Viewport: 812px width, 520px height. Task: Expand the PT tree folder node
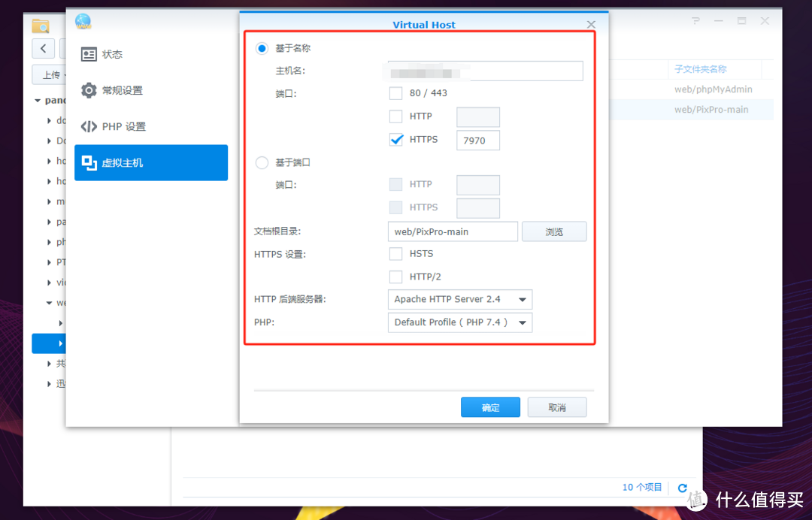[x=49, y=262]
